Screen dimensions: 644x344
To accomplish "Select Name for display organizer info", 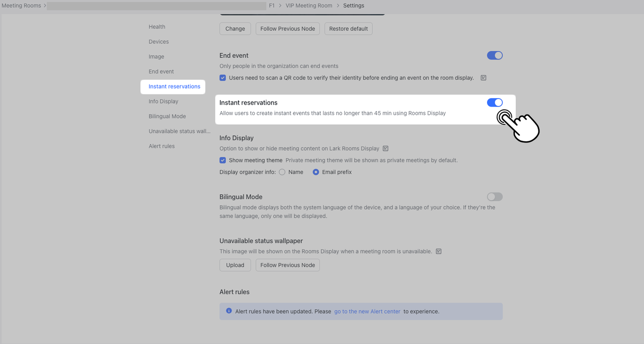I will tap(282, 172).
